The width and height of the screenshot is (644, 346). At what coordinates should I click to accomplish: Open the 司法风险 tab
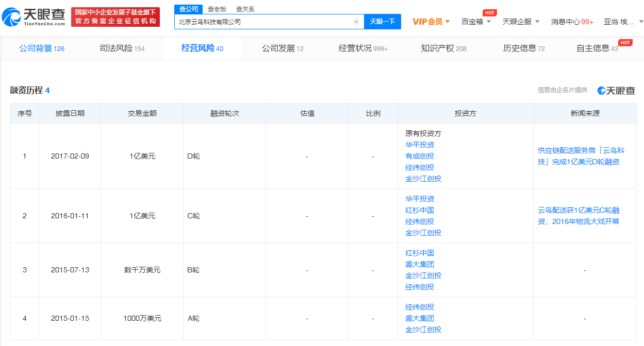pyautogui.click(x=122, y=48)
